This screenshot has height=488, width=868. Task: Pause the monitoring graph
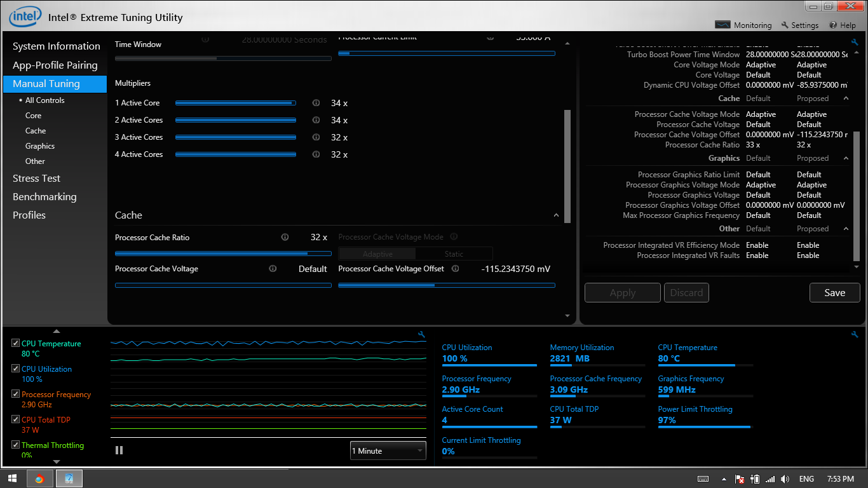pyautogui.click(x=119, y=451)
